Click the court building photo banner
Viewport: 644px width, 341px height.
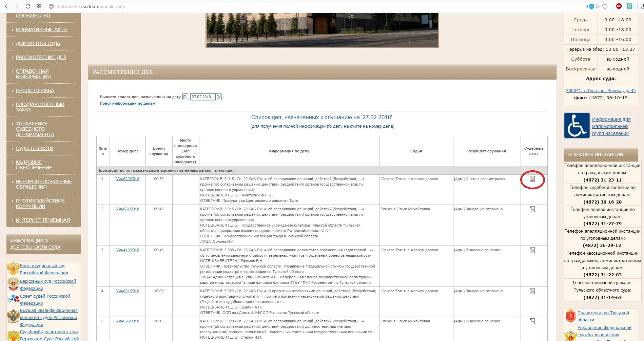point(322,30)
